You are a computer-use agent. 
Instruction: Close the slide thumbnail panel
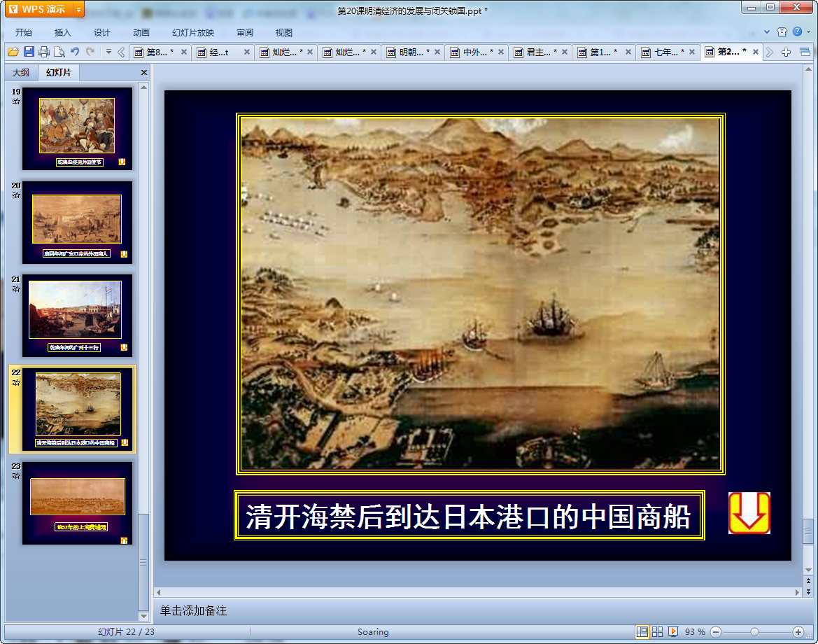tap(144, 73)
